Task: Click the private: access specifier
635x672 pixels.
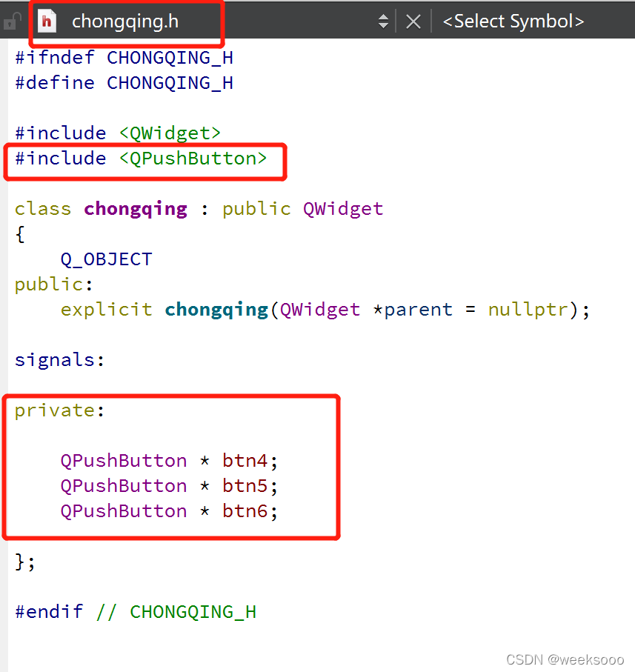Action: (59, 410)
